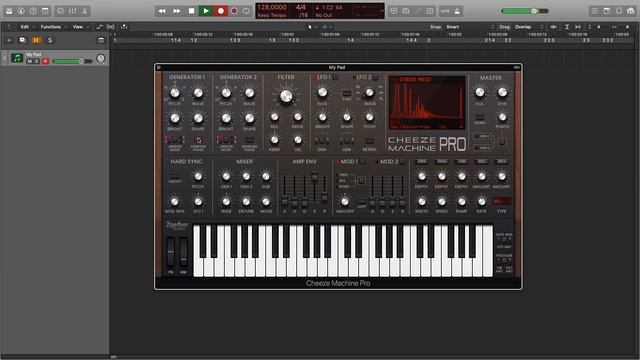Start playback with the green Play button

pos(206,11)
